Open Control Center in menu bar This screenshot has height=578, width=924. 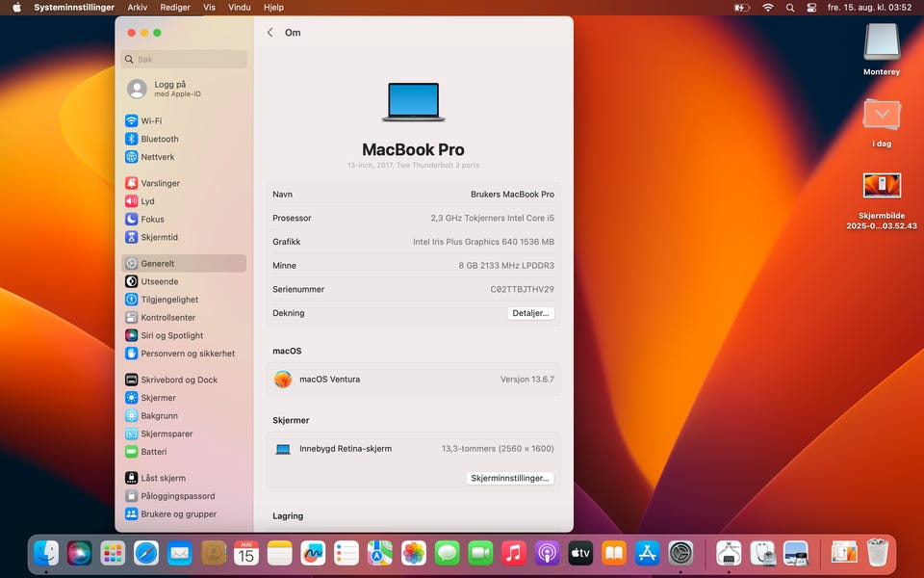coord(810,7)
